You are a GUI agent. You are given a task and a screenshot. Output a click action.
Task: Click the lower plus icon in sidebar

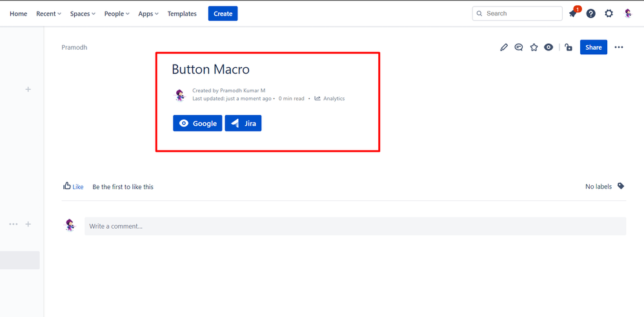(x=28, y=224)
